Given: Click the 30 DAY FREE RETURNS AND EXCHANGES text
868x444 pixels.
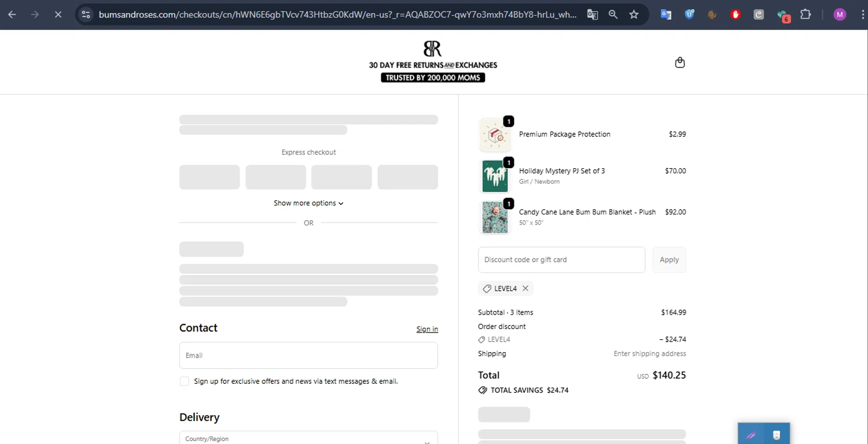Looking at the screenshot, I should (433, 65).
